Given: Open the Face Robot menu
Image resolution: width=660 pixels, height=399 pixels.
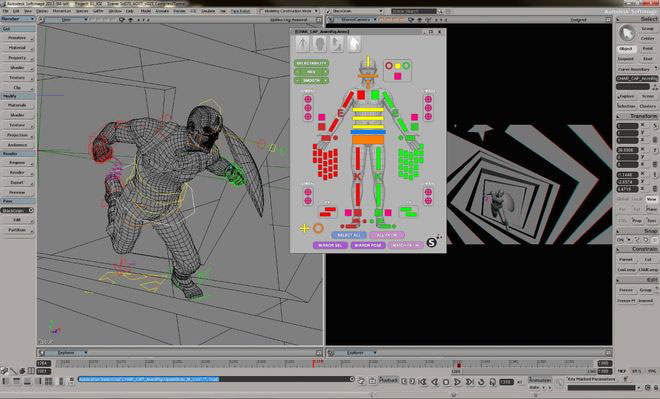Looking at the screenshot, I should (240, 11).
